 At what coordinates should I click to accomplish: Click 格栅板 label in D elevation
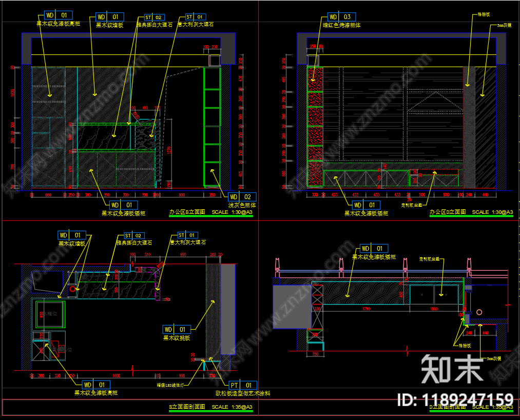484,14
